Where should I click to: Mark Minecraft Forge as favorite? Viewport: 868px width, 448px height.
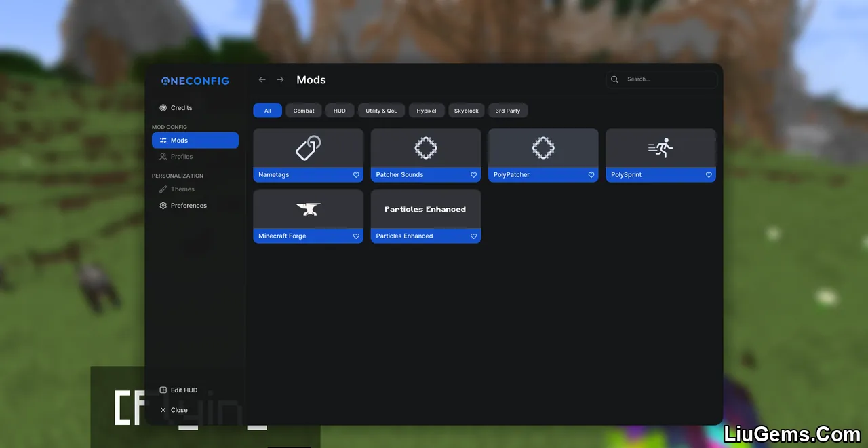click(356, 236)
